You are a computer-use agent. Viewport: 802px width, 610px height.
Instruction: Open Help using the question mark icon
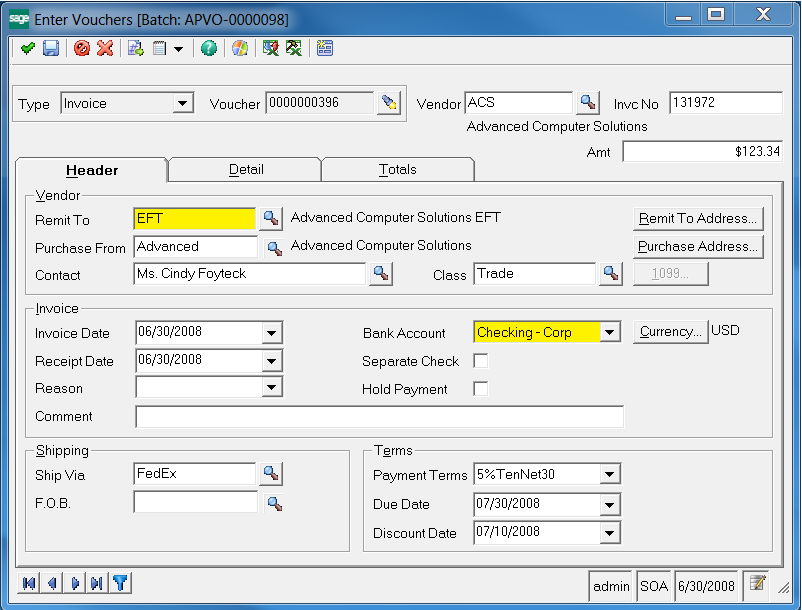click(209, 48)
